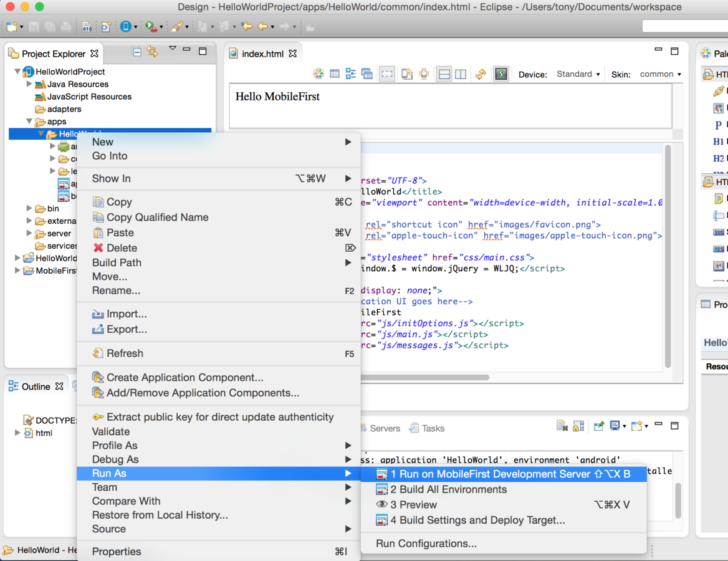Image resolution: width=728 pixels, height=561 pixels.
Task: Click the Run with server toolbar icon
Action: coord(151,26)
